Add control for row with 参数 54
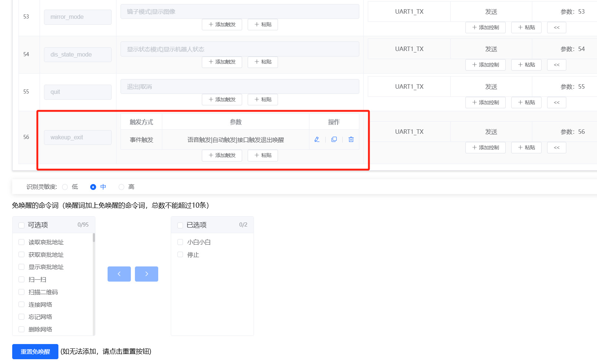This screenshot has width=597, height=364. 485,65
